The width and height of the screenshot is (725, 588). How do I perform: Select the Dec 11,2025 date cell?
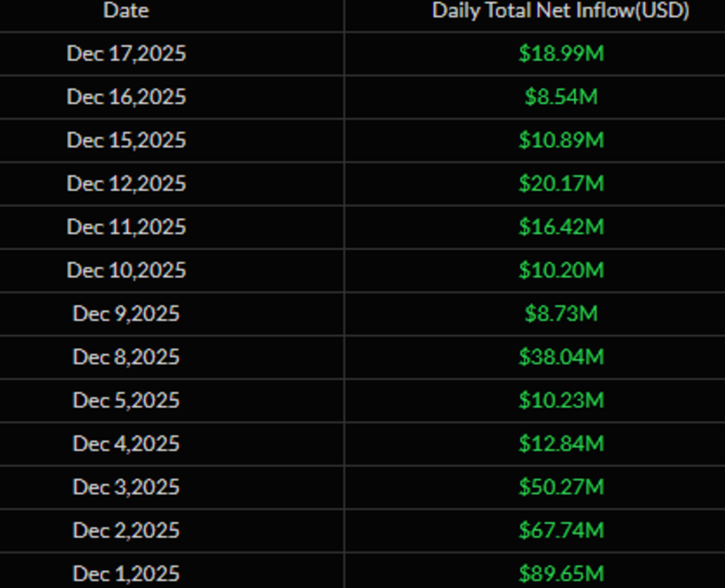[x=126, y=227]
